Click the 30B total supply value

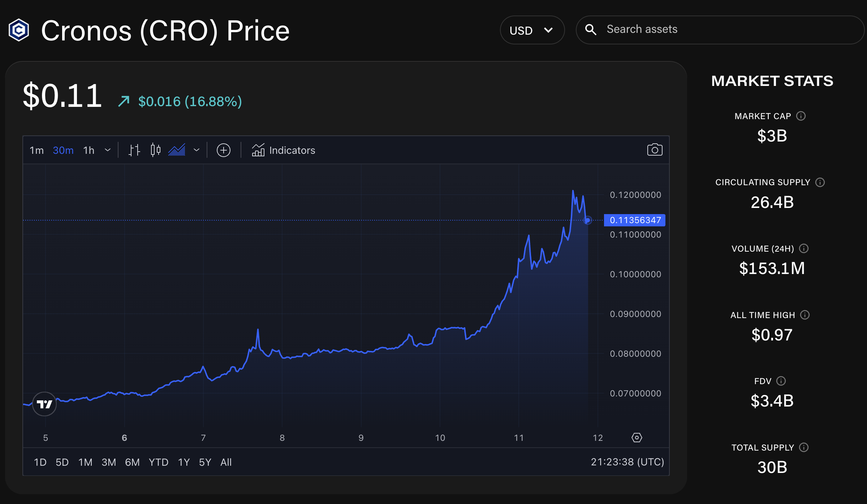point(772,467)
